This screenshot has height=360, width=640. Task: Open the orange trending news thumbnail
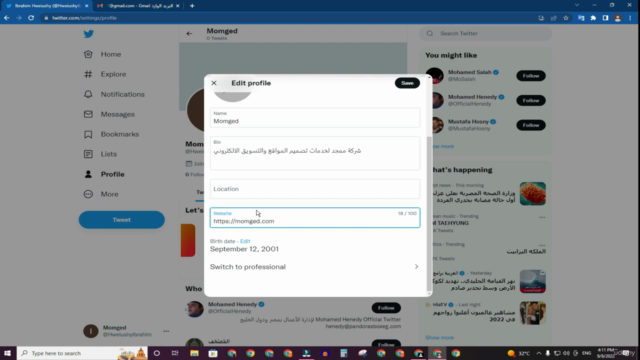click(533, 193)
